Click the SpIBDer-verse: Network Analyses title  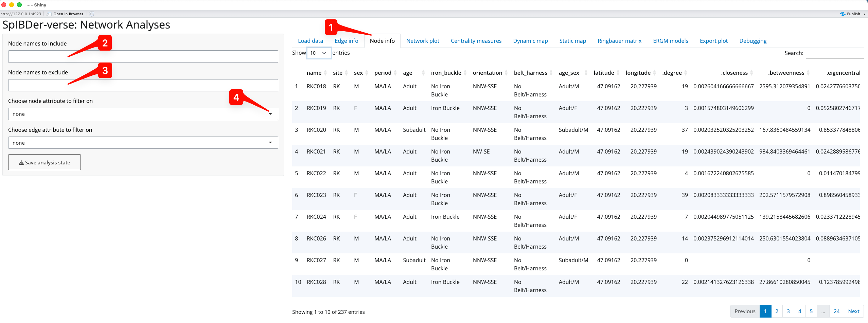click(x=86, y=25)
